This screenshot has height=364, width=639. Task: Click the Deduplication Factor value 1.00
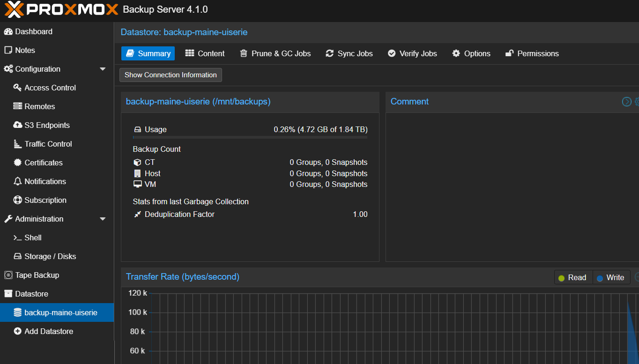point(360,214)
